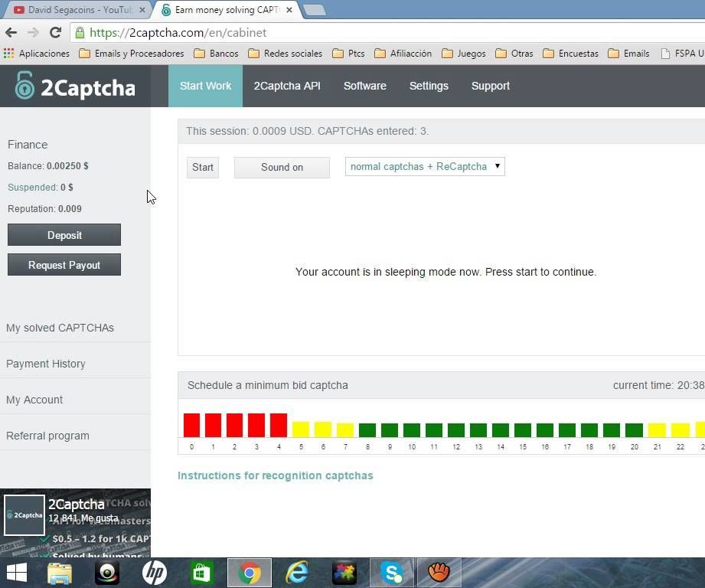Viewport: 705px width, 588px height.
Task: Launch Internet Explorer from taskbar
Action: (297, 573)
